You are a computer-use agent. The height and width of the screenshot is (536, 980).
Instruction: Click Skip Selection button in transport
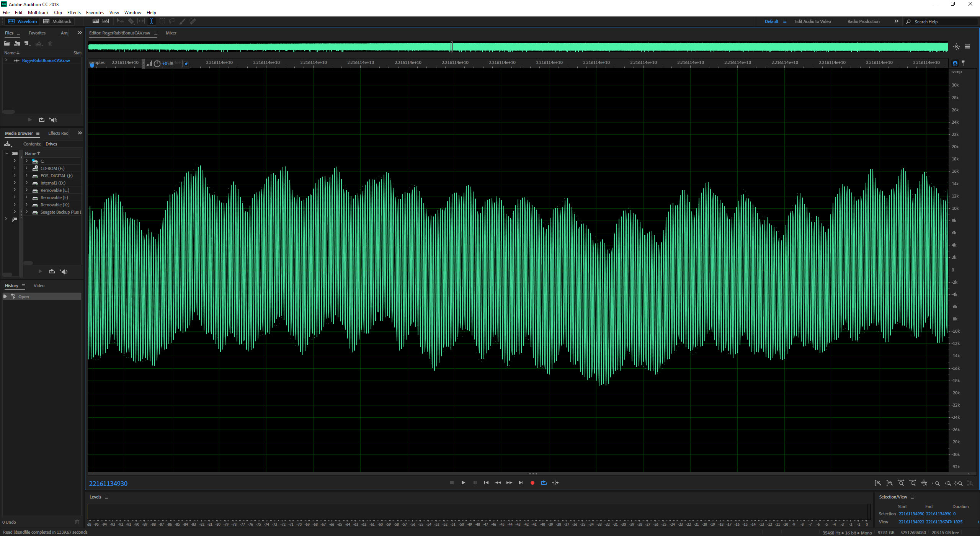coord(555,483)
